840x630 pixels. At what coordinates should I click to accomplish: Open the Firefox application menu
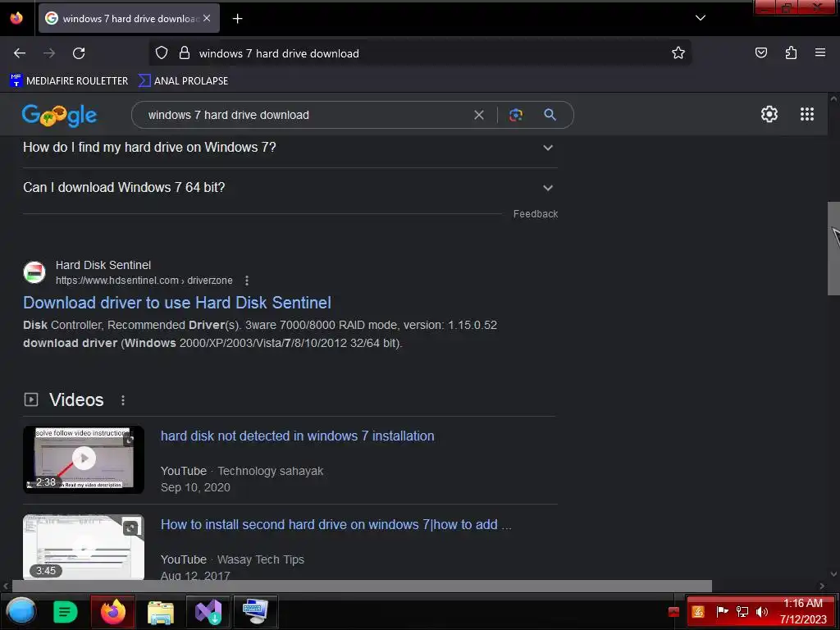tap(820, 52)
